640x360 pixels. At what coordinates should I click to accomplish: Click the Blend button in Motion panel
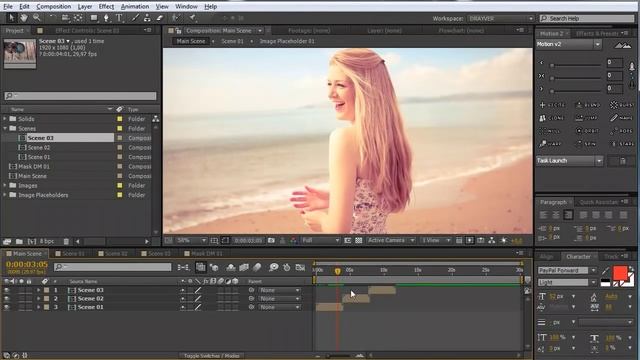coord(587,105)
